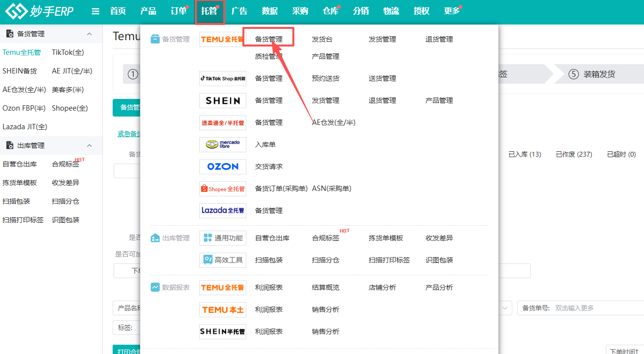Open the 更多 navigation menu

452,11
